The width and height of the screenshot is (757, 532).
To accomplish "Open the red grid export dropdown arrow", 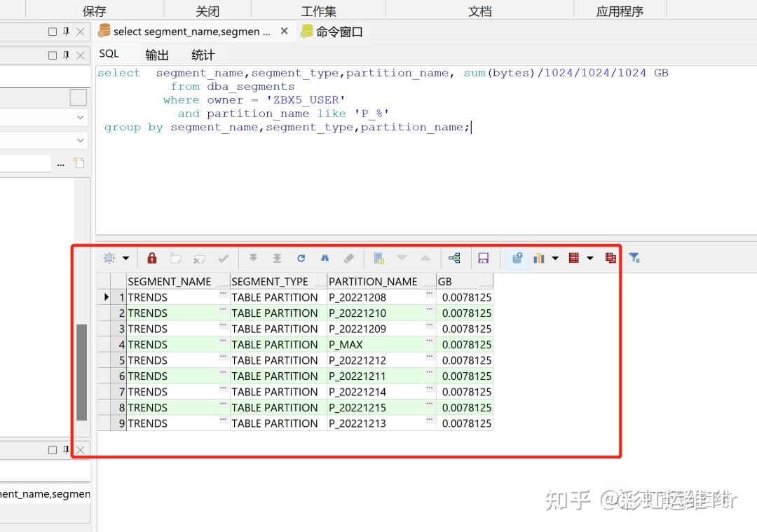I will [590, 258].
